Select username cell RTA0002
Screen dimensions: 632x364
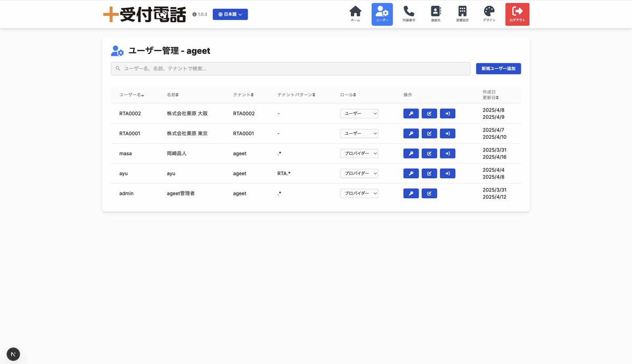(x=130, y=114)
